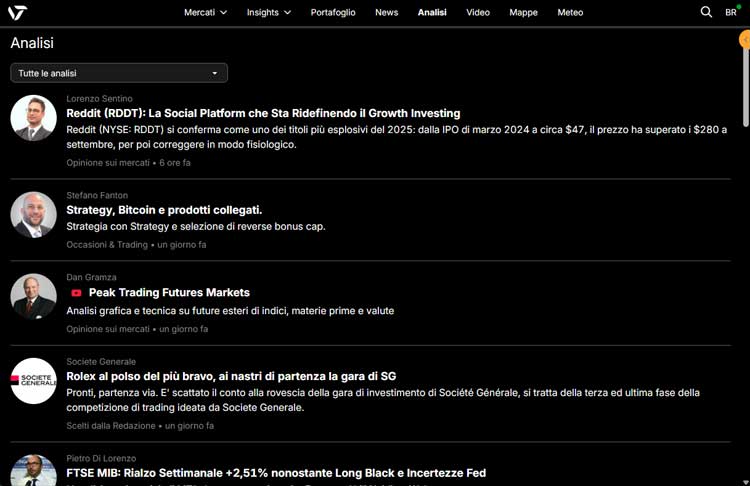Open Lorenzo Sentino's author avatar

coord(33,118)
